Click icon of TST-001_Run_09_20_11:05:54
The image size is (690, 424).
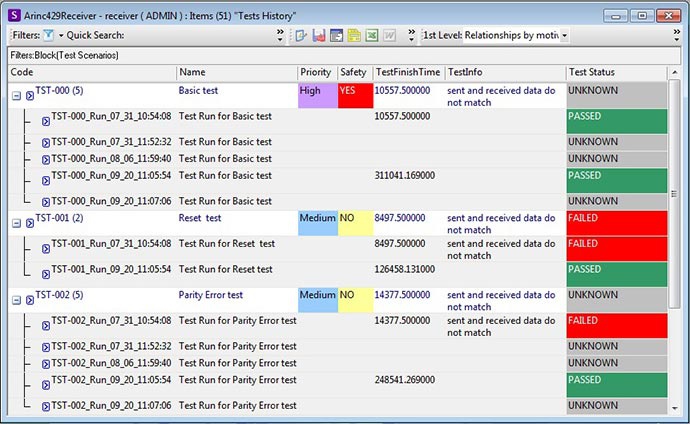point(46,274)
